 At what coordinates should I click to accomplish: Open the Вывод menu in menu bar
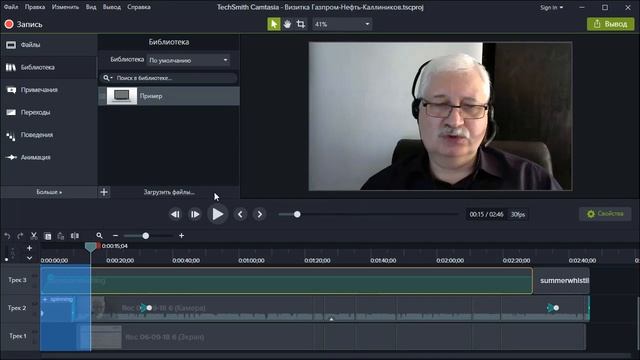click(111, 7)
